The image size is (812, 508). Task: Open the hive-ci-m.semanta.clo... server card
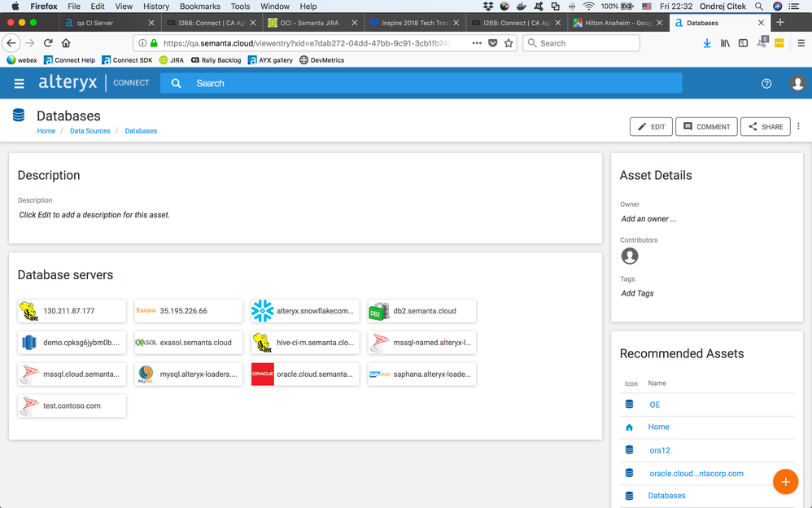305,343
